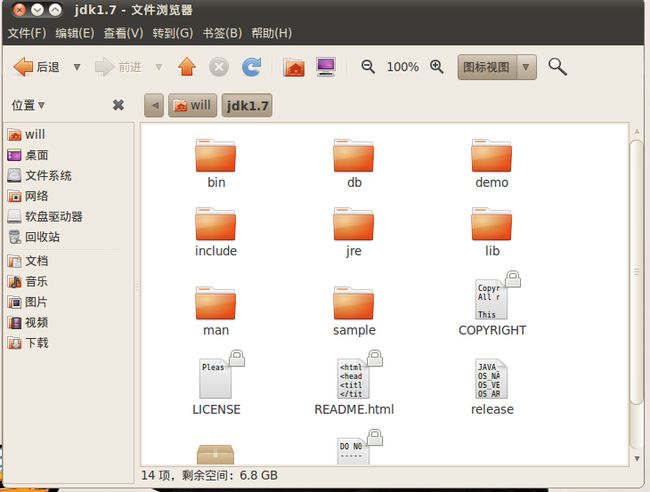Click the vertical scrollbar handle
650x492 pixels.
[636, 272]
